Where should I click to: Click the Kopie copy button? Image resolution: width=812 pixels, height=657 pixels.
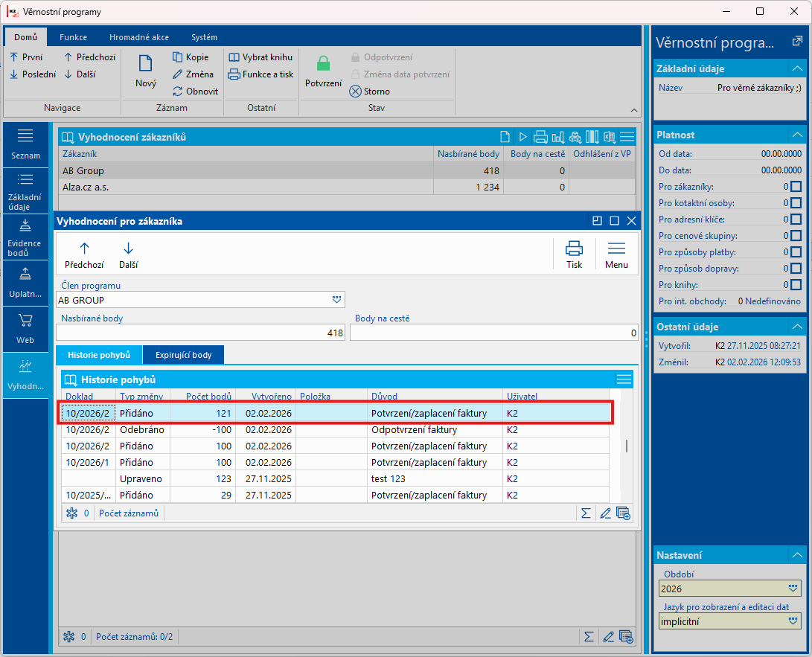click(191, 57)
